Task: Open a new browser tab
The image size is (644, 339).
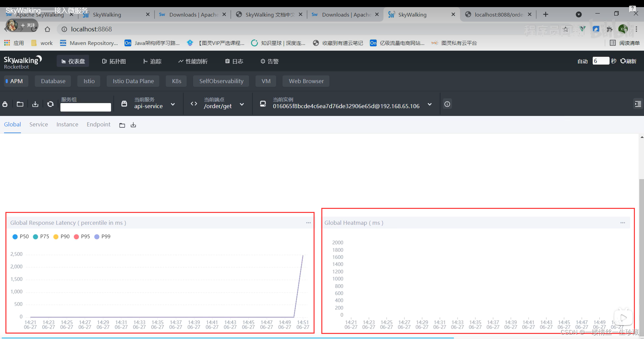Action: click(x=546, y=14)
